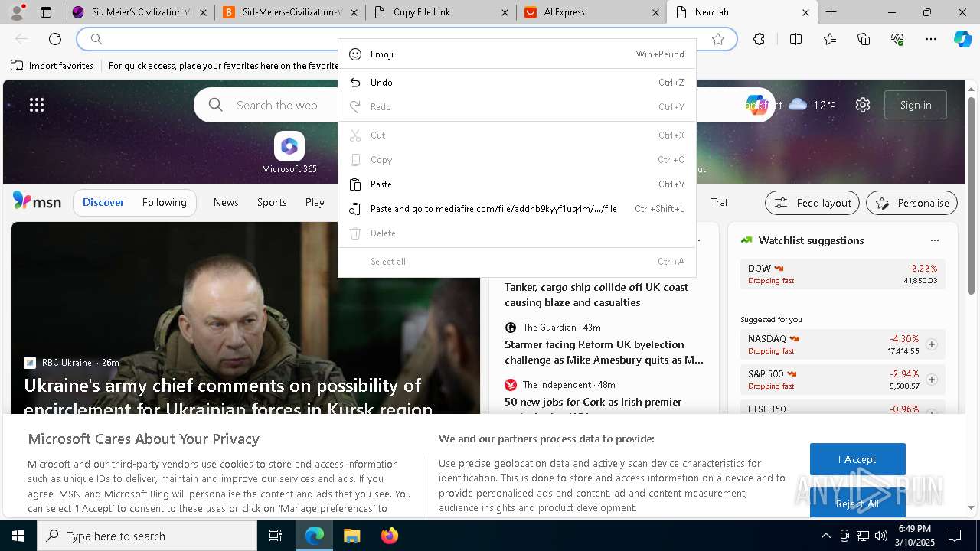Open the Copilot sidebar icon
980x551 pixels.
point(963,39)
